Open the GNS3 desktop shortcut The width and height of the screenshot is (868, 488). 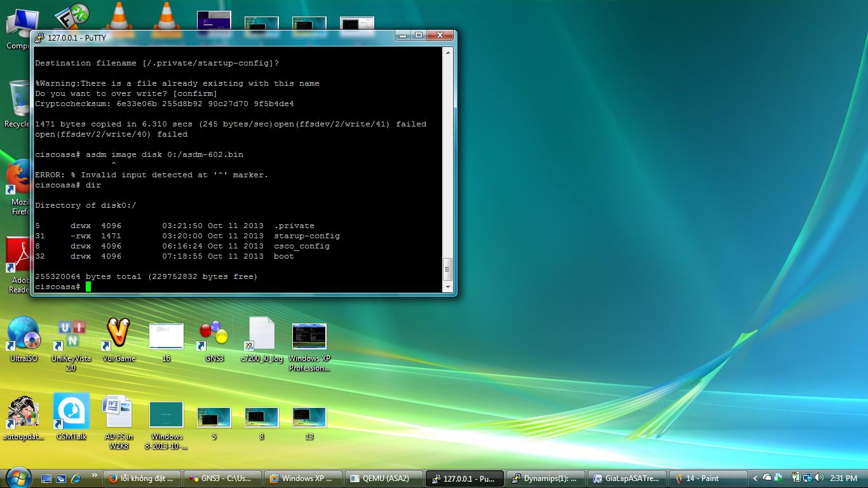point(214,335)
